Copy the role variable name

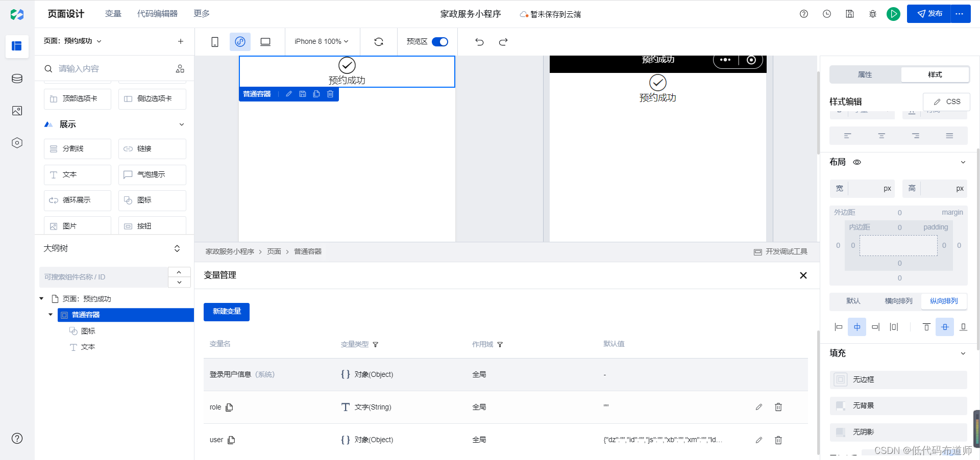[x=229, y=407]
